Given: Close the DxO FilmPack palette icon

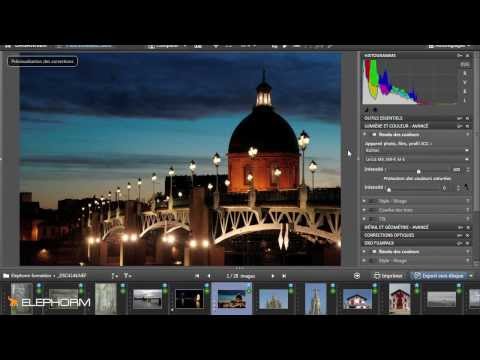Looking at the screenshot, I should click(x=468, y=243).
